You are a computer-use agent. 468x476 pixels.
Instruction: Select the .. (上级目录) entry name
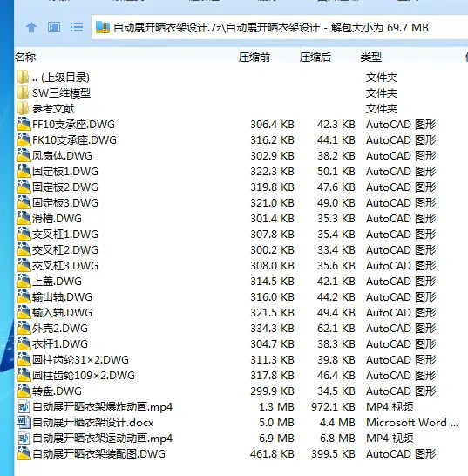click(x=61, y=78)
